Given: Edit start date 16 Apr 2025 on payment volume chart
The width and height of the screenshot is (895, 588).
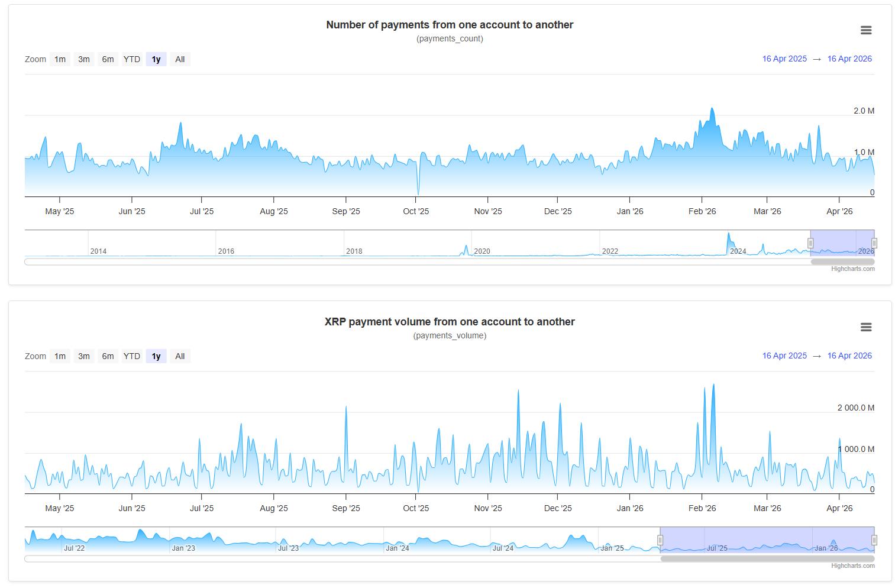Looking at the screenshot, I should [x=784, y=356].
